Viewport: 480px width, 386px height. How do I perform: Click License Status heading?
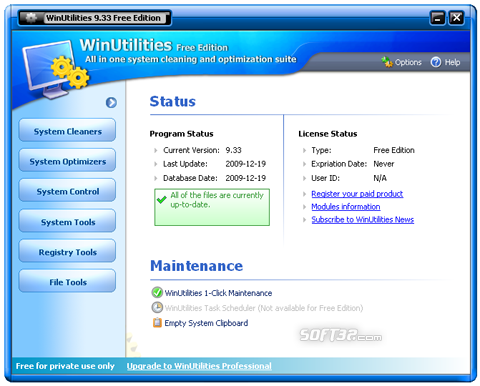pos(328,134)
